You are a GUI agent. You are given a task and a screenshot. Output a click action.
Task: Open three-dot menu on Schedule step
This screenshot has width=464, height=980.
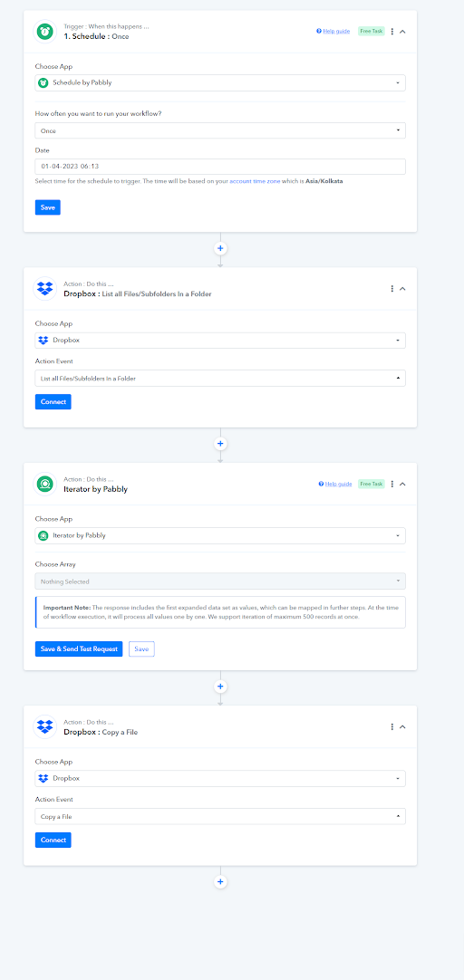coord(392,32)
